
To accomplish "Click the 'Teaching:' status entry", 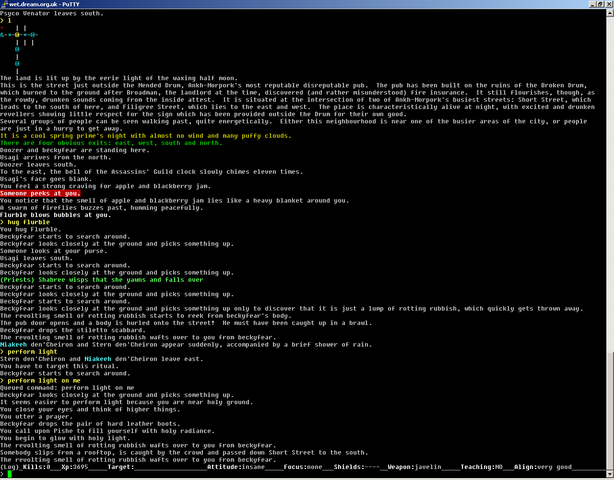I will tap(482, 467).
